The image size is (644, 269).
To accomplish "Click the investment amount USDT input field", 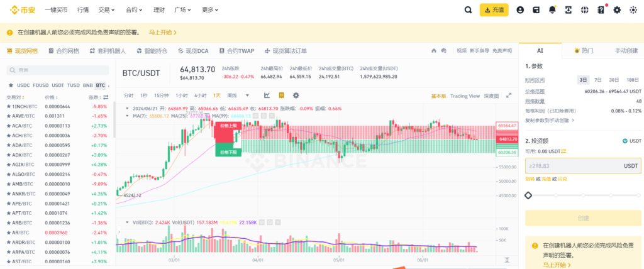I will pyautogui.click(x=583, y=166).
